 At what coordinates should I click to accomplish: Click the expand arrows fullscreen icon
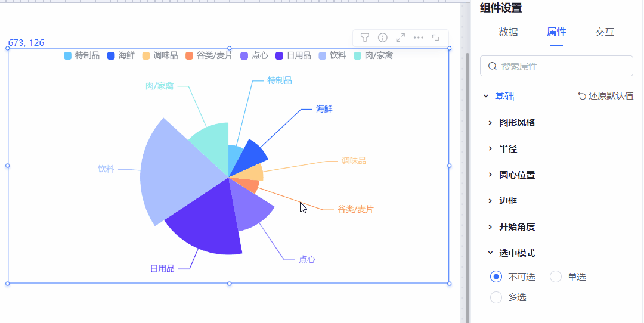(x=401, y=38)
